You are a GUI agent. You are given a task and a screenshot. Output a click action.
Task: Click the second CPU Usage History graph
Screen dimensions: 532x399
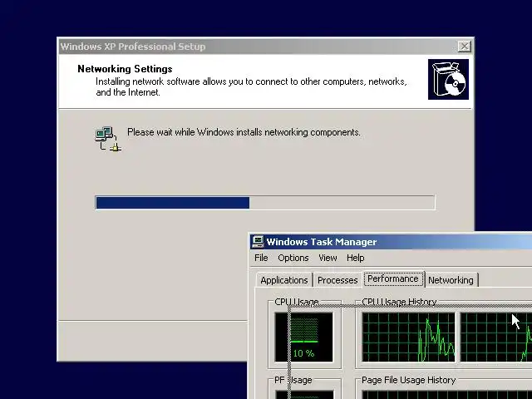pyautogui.click(x=496, y=337)
